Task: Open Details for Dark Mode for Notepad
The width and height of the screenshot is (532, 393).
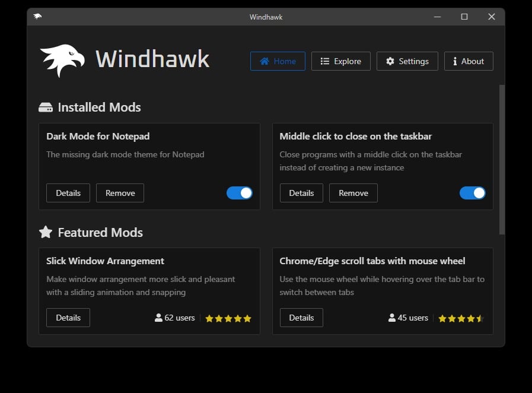Action: 68,193
